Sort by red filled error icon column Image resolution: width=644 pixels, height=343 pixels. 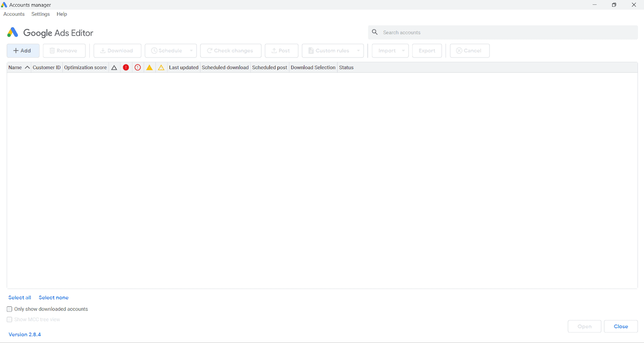coord(126,68)
